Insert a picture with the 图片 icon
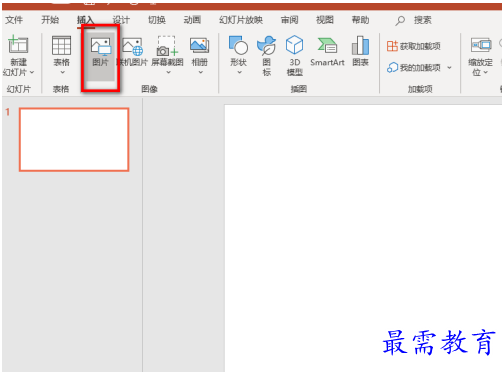 [101, 47]
